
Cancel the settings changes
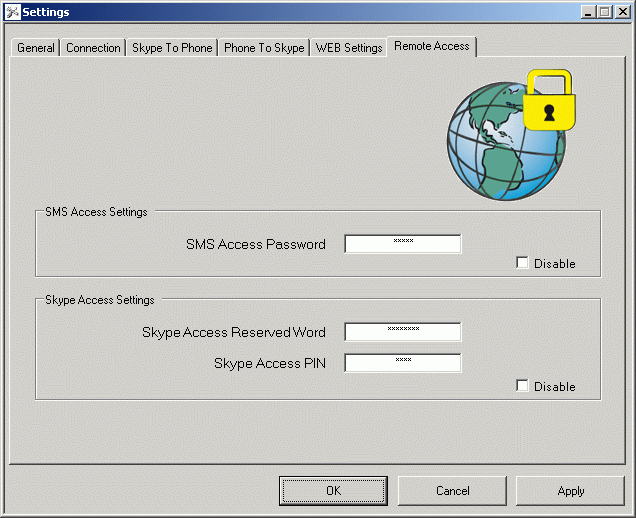pyautogui.click(x=452, y=491)
